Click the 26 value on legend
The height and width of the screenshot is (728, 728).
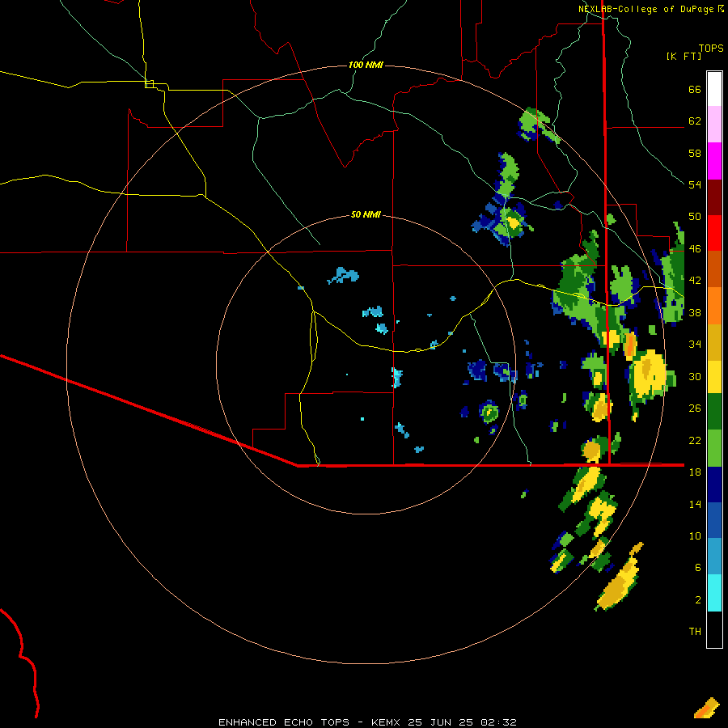[695, 408]
